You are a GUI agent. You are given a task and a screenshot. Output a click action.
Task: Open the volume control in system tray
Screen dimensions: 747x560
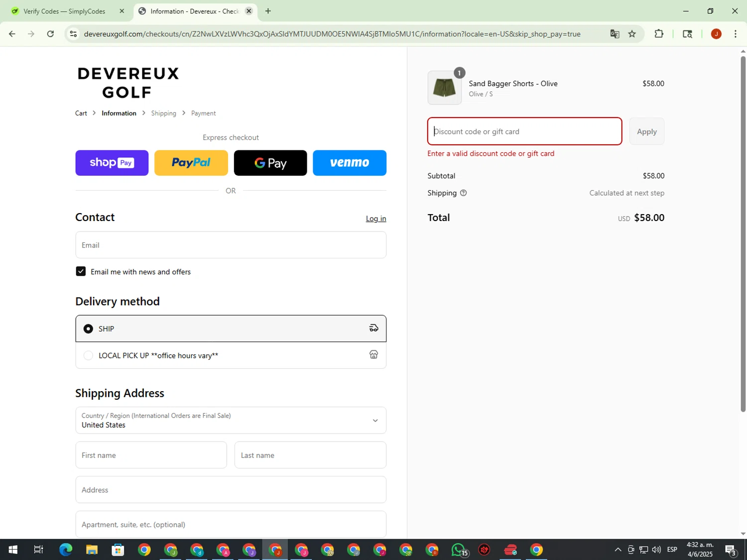pos(656,550)
